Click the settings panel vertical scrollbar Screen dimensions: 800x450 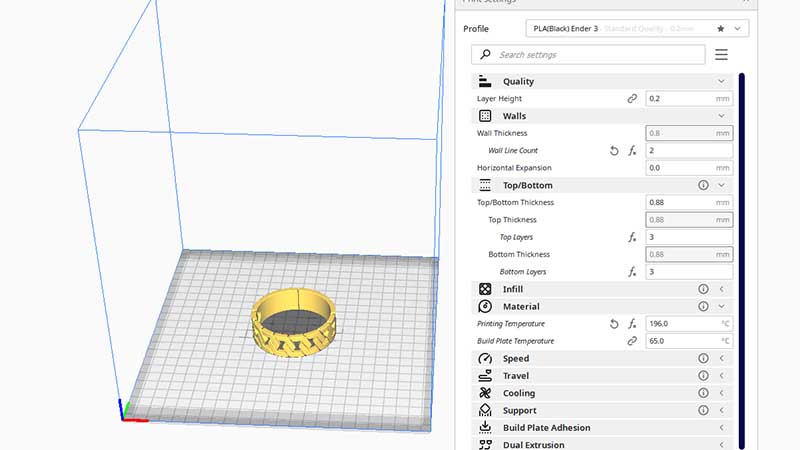pyautogui.click(x=741, y=261)
